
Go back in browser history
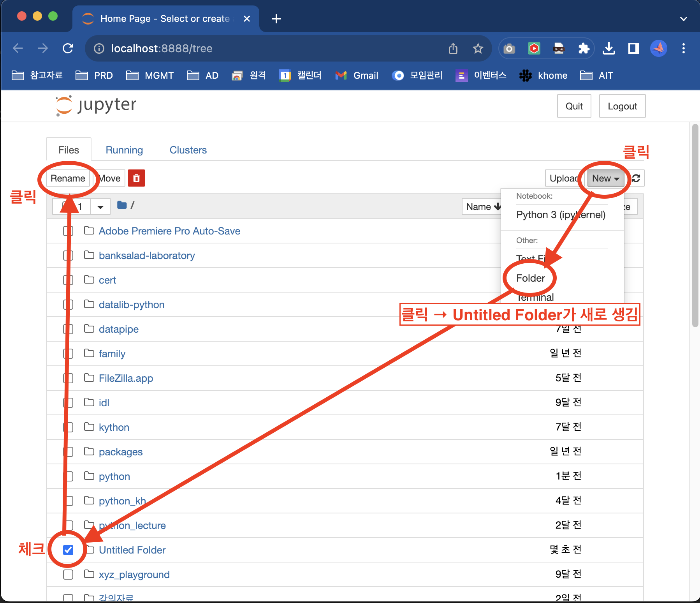click(x=18, y=48)
